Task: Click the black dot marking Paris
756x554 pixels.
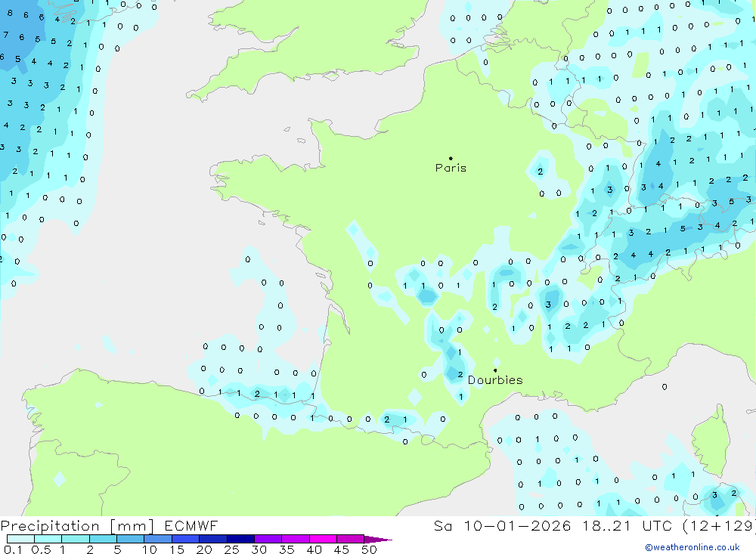Action: coord(451,158)
